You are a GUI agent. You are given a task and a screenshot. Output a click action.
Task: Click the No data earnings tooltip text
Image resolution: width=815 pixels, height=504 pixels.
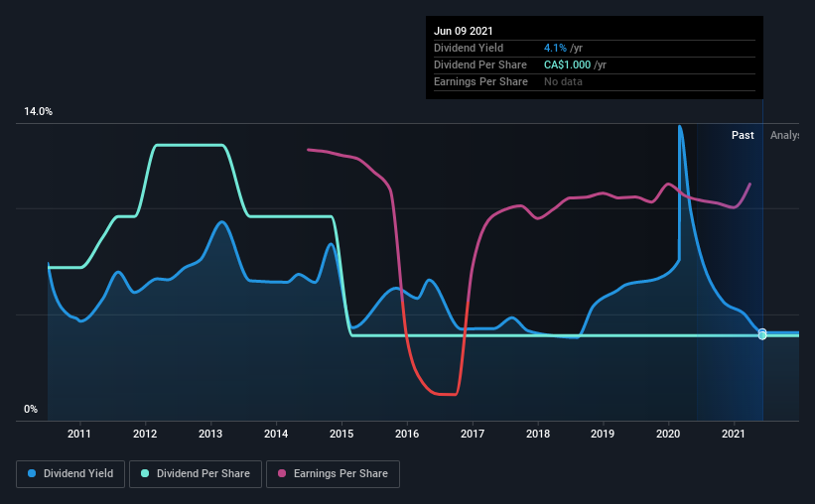[x=563, y=81]
